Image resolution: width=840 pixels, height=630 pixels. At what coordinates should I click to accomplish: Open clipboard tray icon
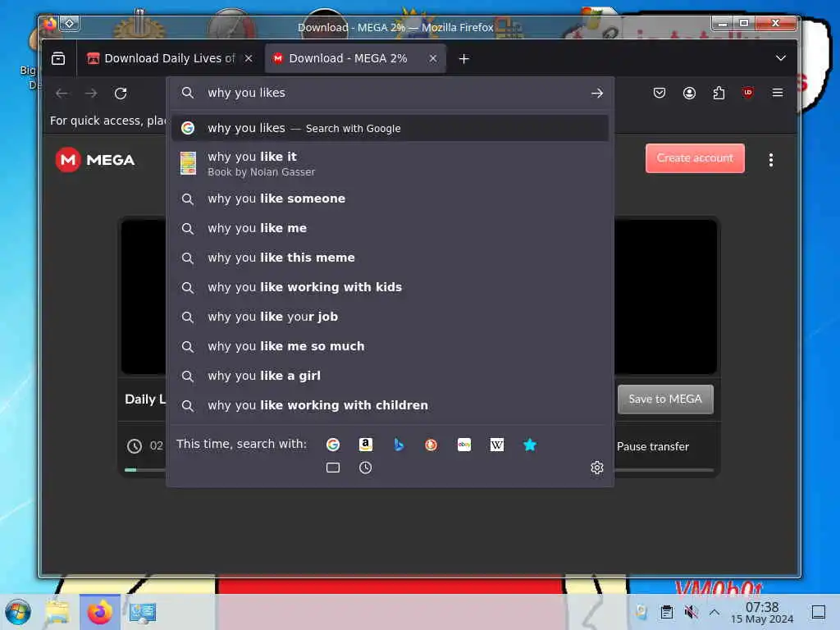pos(666,612)
